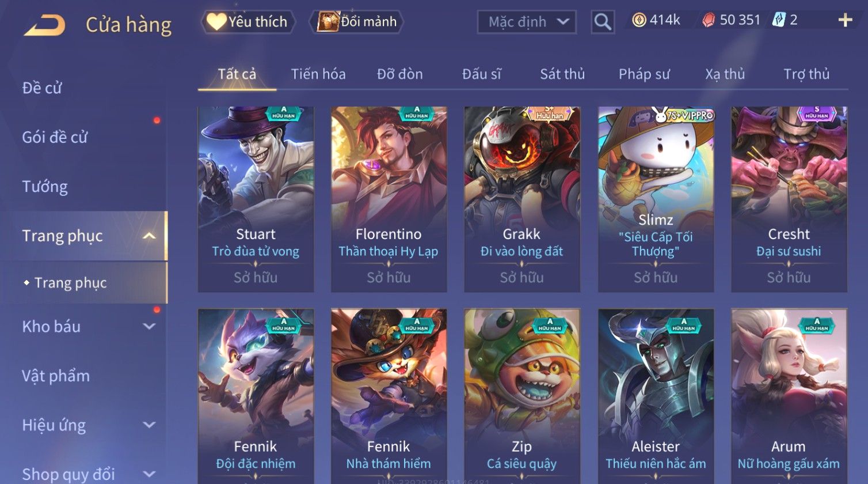The width and height of the screenshot is (868, 484).
Task: Go to Tướng in the sidebar
Action: click(x=45, y=187)
